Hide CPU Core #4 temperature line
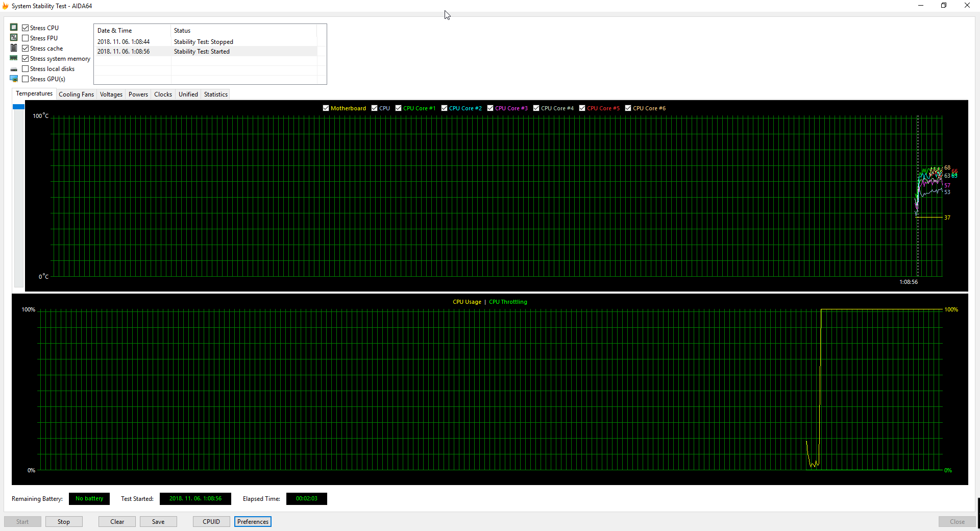 tap(536, 108)
